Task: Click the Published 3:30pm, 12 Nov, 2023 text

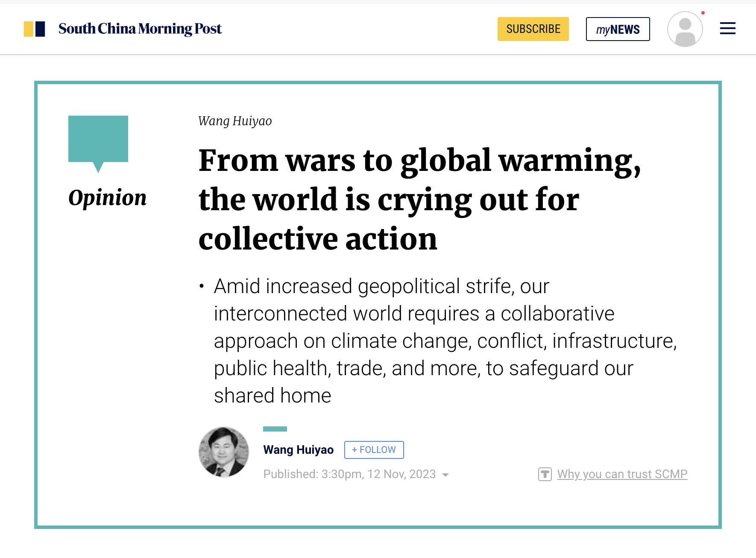Action: [349, 474]
